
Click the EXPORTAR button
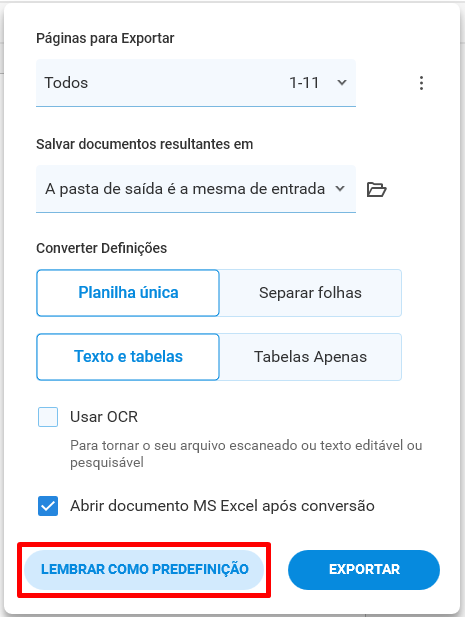click(x=364, y=569)
